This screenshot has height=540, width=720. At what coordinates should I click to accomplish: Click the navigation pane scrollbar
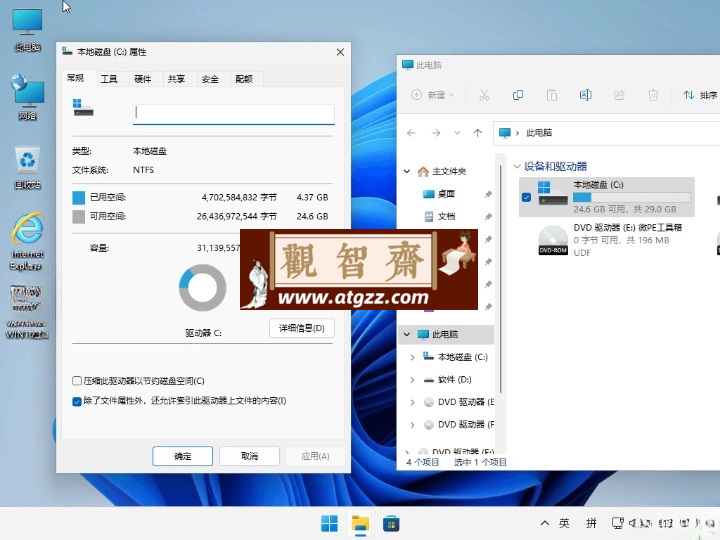pos(501,279)
